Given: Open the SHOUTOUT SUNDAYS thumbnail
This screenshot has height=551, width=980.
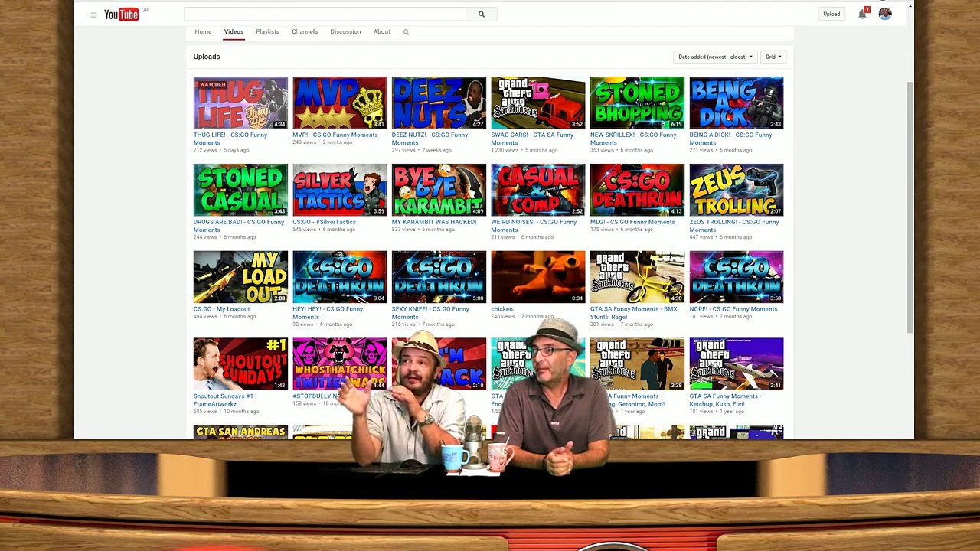Looking at the screenshot, I should 240,364.
